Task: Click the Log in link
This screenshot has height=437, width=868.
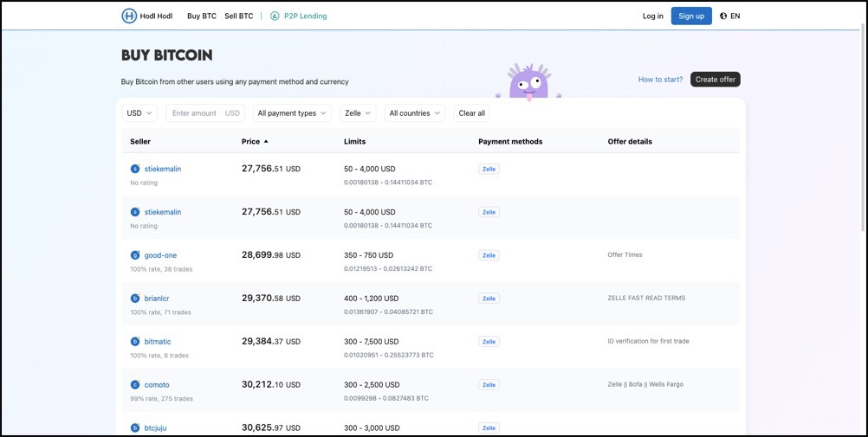Action: click(x=652, y=16)
